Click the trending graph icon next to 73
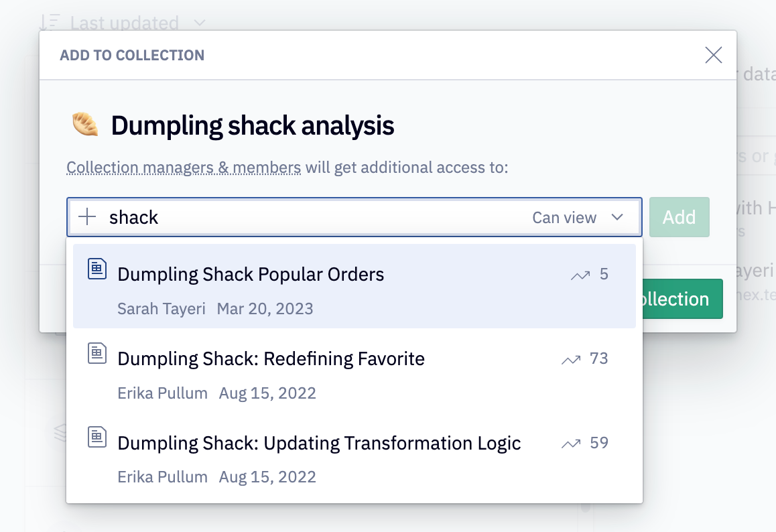 tap(570, 358)
